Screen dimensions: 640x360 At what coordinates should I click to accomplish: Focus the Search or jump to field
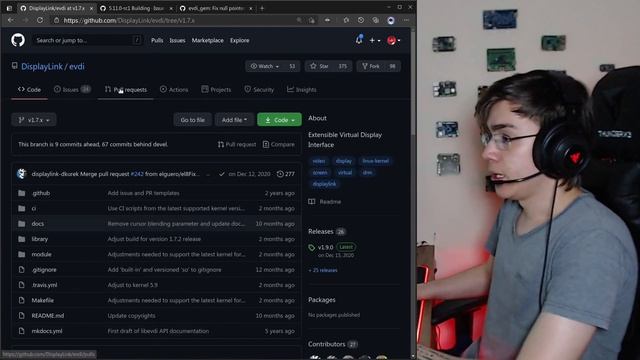pyautogui.click(x=87, y=40)
